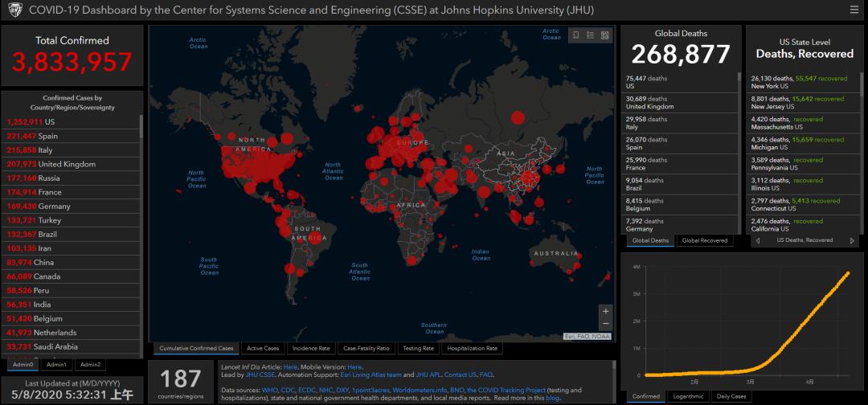Switch country list to Admin1 level

[56, 365]
